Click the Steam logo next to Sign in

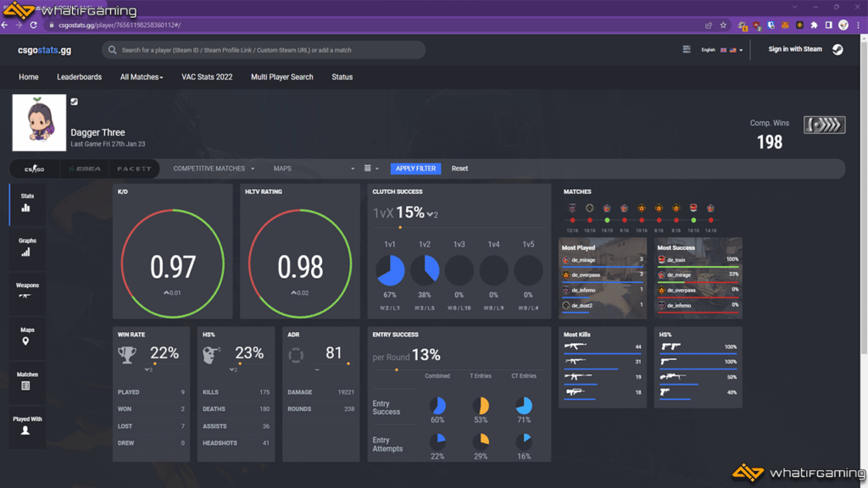[x=837, y=50]
